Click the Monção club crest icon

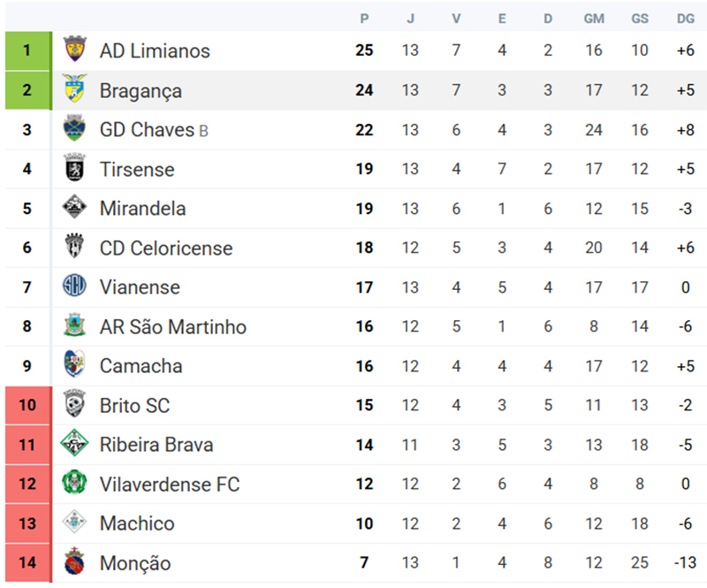pyautogui.click(x=75, y=563)
